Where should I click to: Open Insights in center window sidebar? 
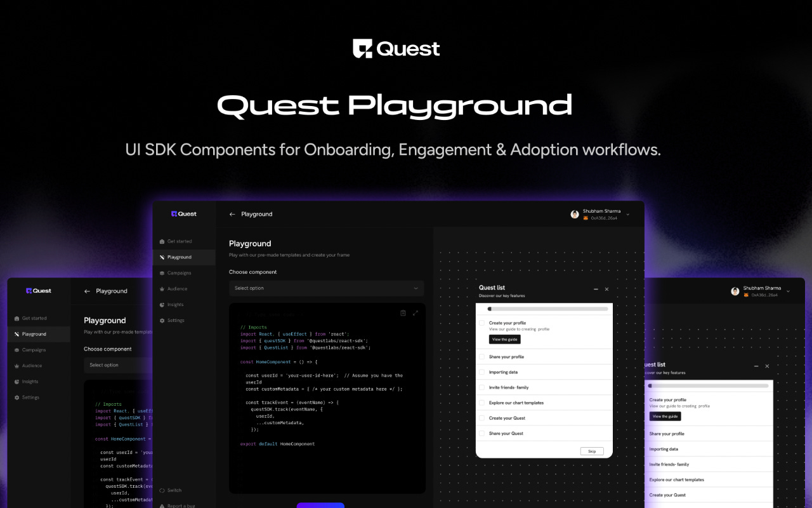pyautogui.click(x=175, y=305)
